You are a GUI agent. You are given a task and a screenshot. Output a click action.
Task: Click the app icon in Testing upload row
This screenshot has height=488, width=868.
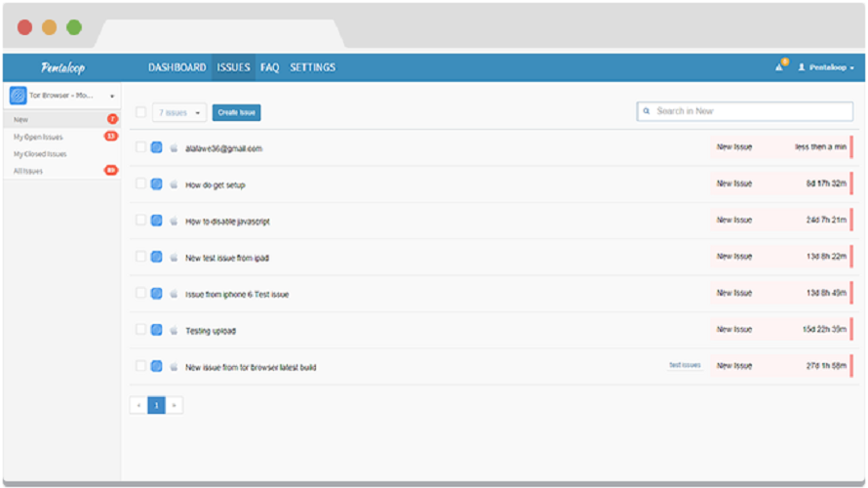(x=157, y=330)
